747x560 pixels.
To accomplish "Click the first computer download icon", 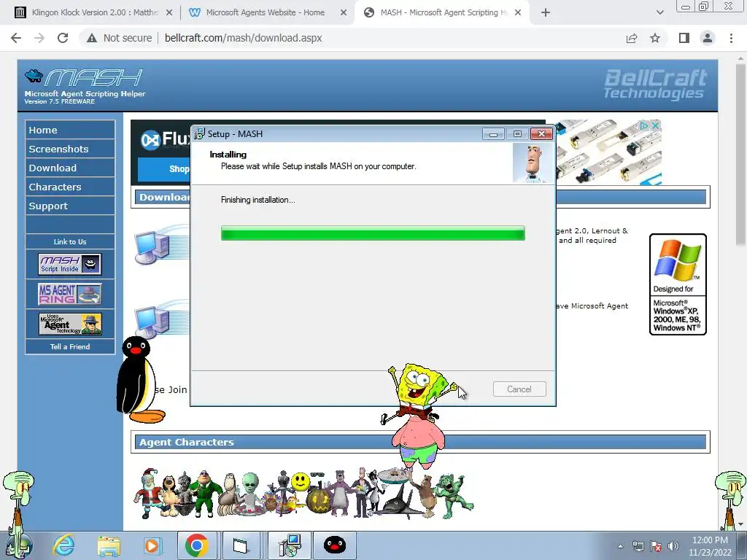I will pos(152,246).
